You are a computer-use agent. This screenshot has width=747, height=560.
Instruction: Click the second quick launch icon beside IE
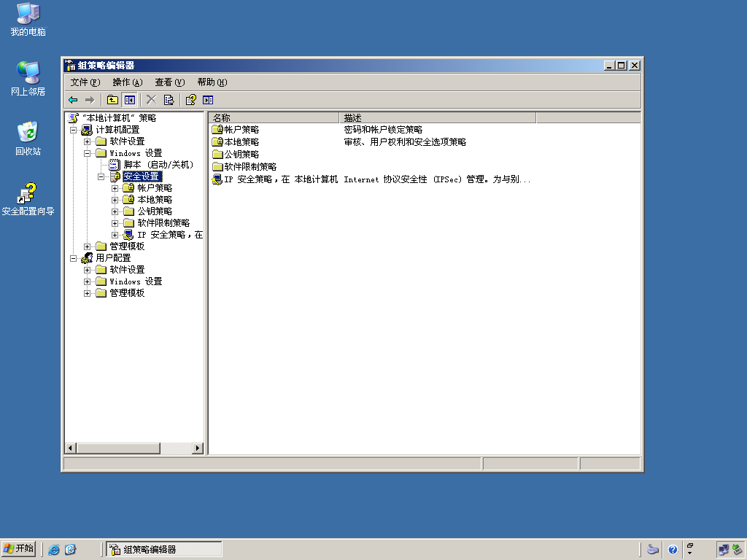(x=71, y=550)
